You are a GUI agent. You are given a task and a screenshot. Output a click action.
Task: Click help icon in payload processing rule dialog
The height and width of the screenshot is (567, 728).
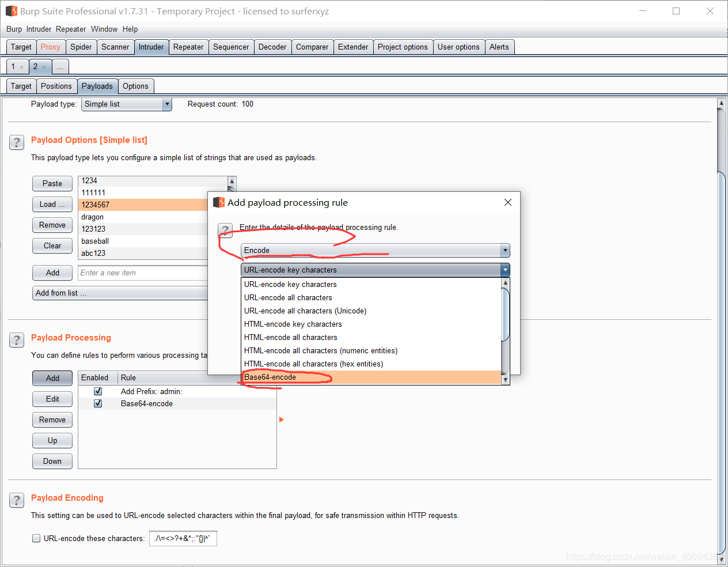(x=225, y=230)
